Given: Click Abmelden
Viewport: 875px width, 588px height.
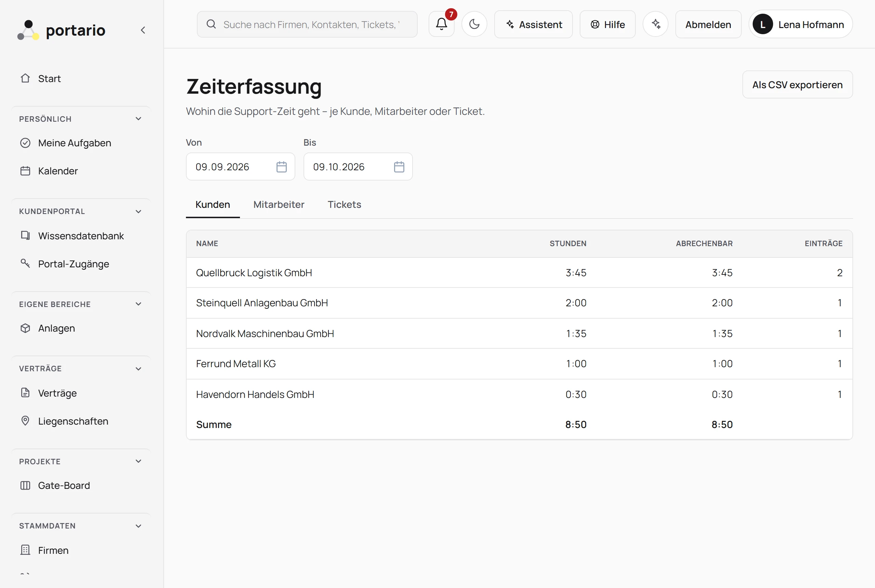Looking at the screenshot, I should click(708, 24).
